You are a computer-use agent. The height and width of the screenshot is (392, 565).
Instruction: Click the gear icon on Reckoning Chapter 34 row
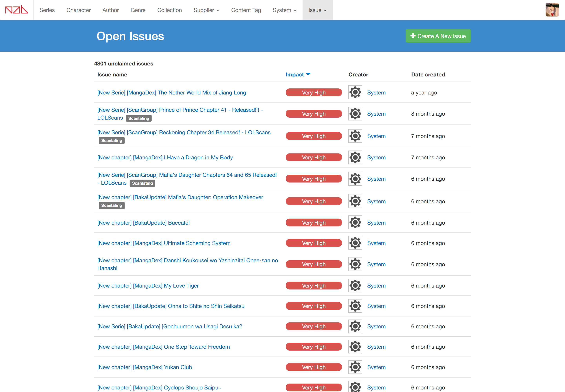355,136
